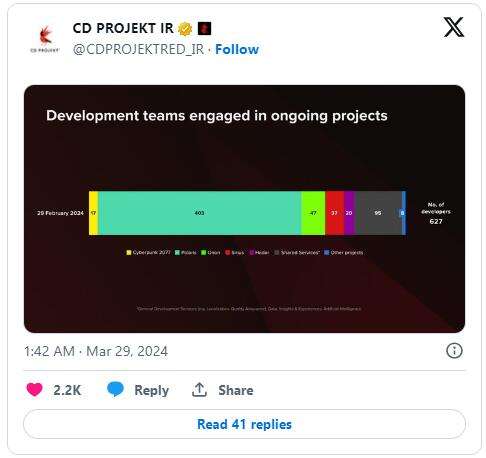Open the 1:42 AM Mar 29, 2024 timestamp

click(96, 351)
